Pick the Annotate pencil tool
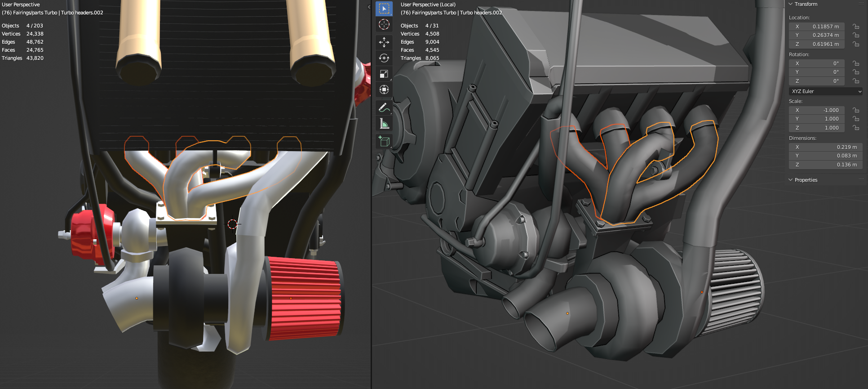The width and height of the screenshot is (868, 389). coord(384,107)
